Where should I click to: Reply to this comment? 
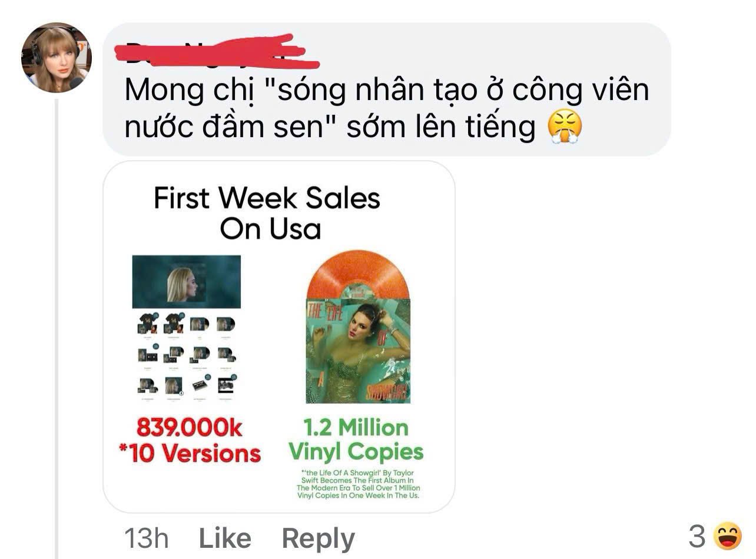(319, 538)
